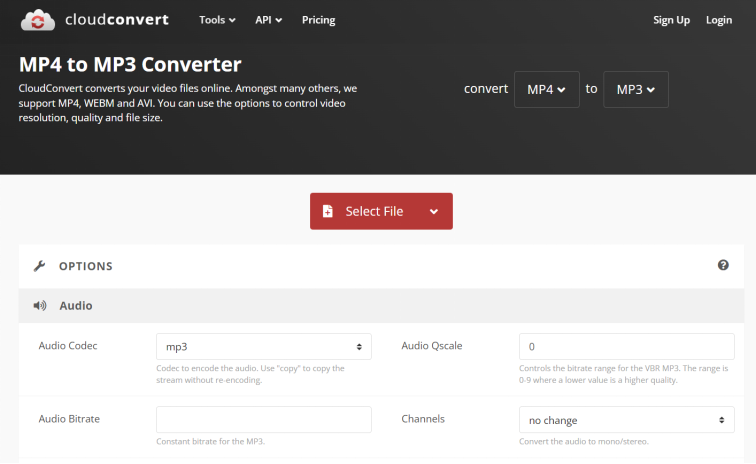
Task: Expand the Channels no change select box
Action: tap(627, 420)
